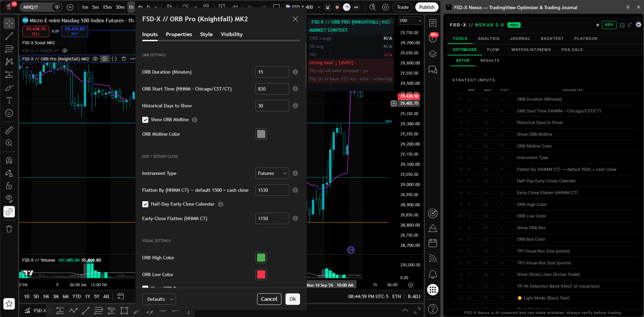
Task: Open the go-to-date calendar icon
Action: pyautogui.click(x=120, y=296)
